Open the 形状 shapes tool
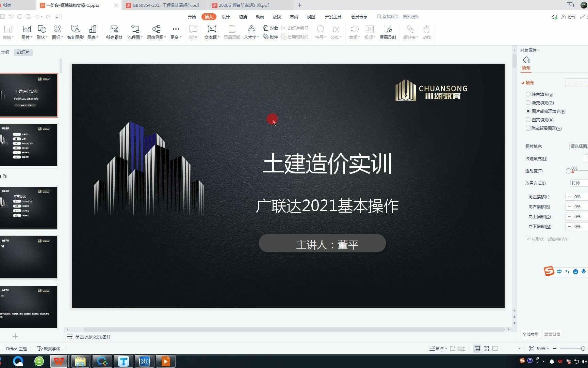Viewport: 588px width, 368px height. tap(42, 32)
